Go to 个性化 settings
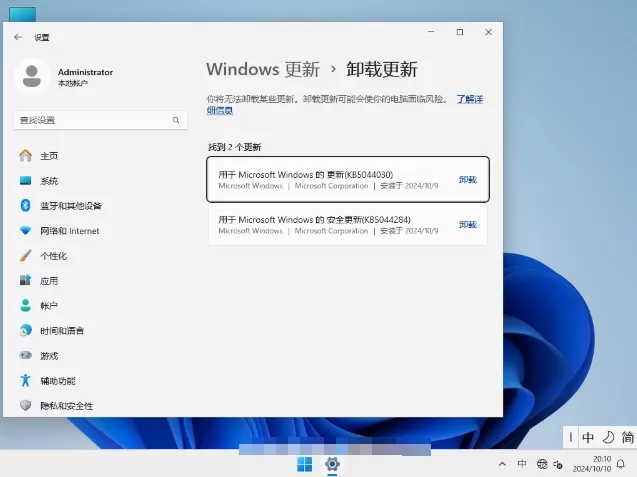Image resolution: width=637 pixels, height=477 pixels. coord(53,256)
